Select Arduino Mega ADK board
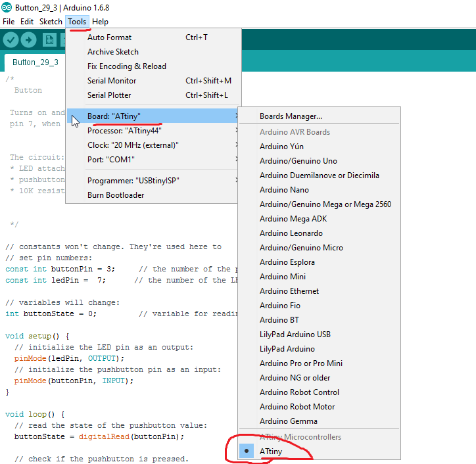Image resolution: width=476 pixels, height=464 pixels. (x=319, y=219)
